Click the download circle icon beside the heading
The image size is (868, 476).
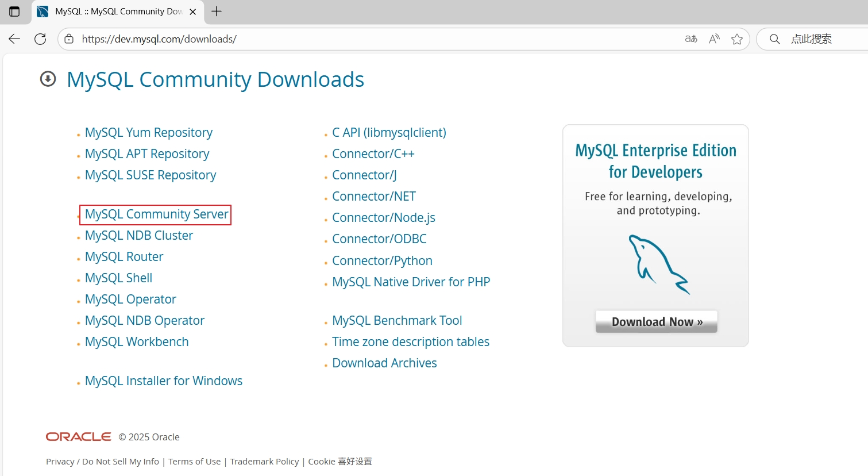48,79
